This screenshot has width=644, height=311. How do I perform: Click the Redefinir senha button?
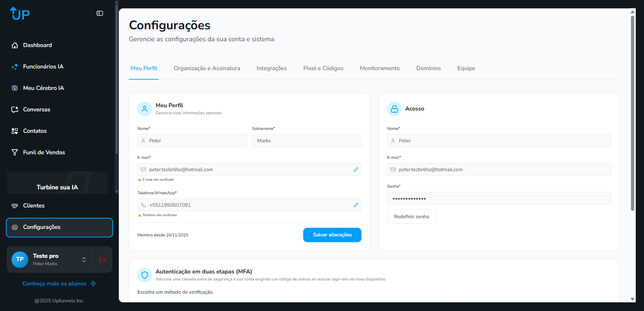pyautogui.click(x=411, y=217)
